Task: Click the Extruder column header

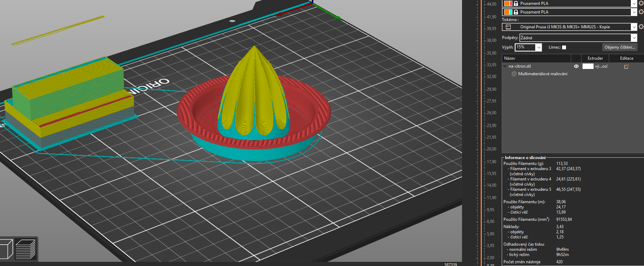Action: [x=595, y=58]
